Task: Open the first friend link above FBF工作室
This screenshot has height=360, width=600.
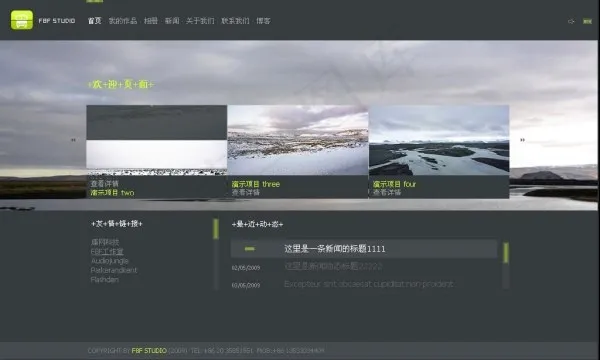Action: coord(105,242)
